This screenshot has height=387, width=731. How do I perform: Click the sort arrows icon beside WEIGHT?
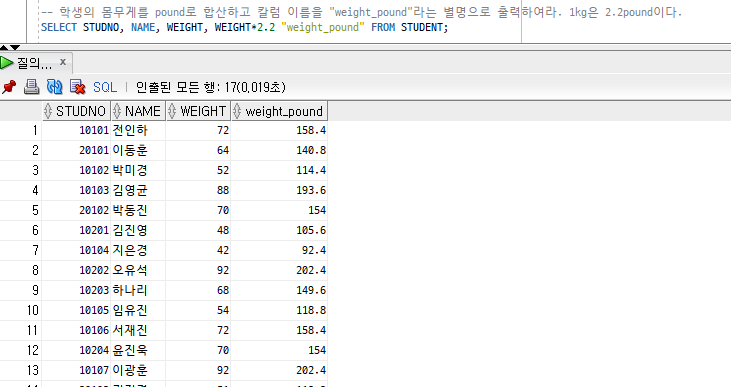pos(172,111)
